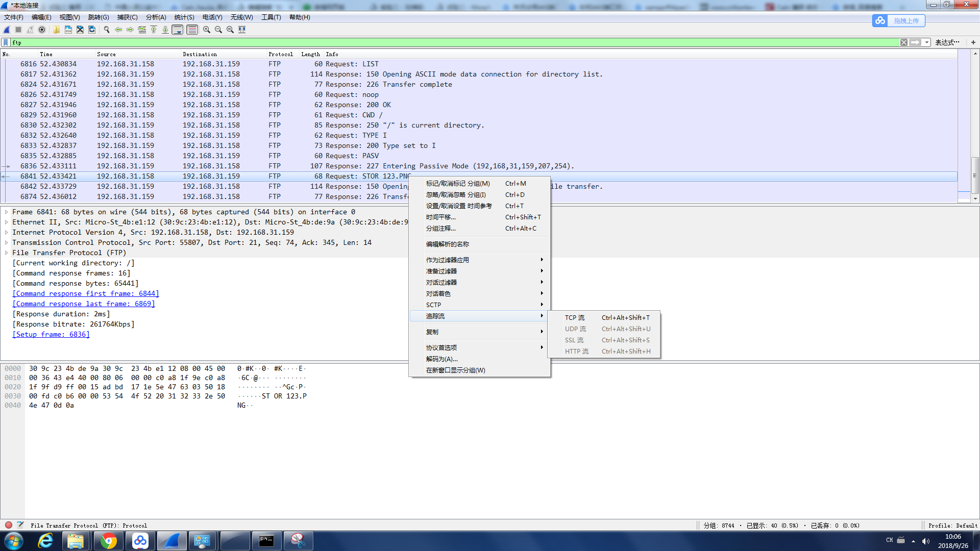Image resolution: width=980 pixels, height=551 pixels.
Task: Click the zoom in toolbar icon
Action: [x=206, y=30]
